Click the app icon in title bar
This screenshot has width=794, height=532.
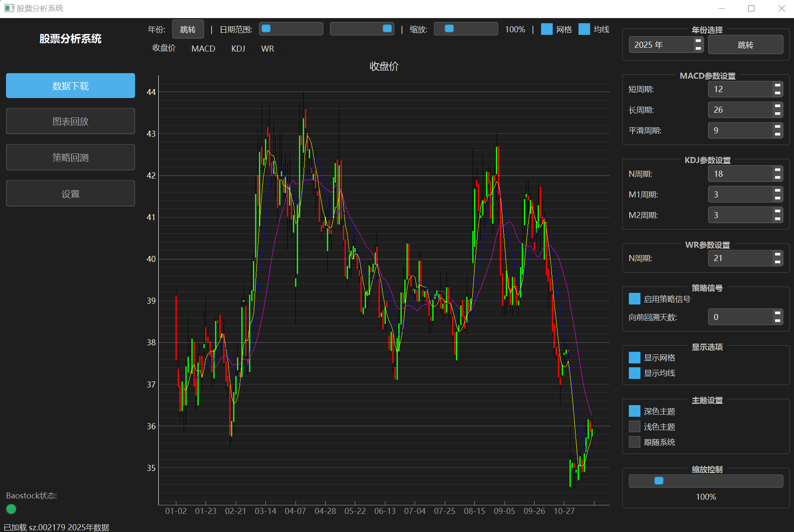point(9,8)
